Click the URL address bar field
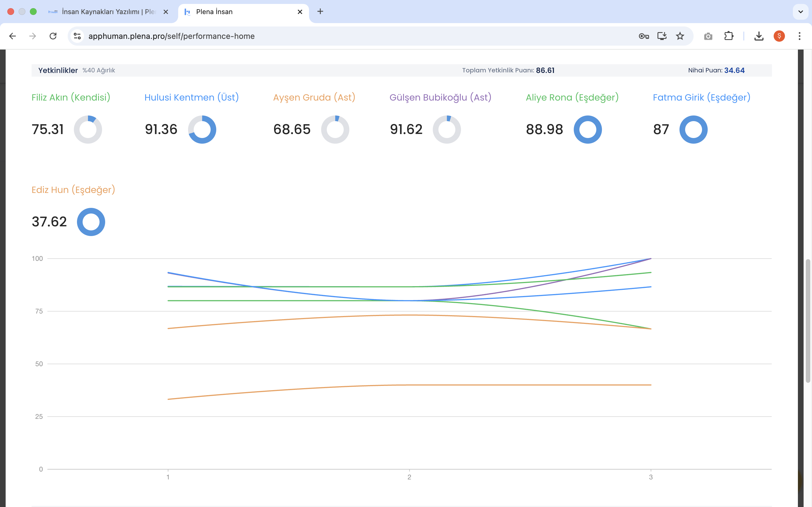 click(336, 36)
